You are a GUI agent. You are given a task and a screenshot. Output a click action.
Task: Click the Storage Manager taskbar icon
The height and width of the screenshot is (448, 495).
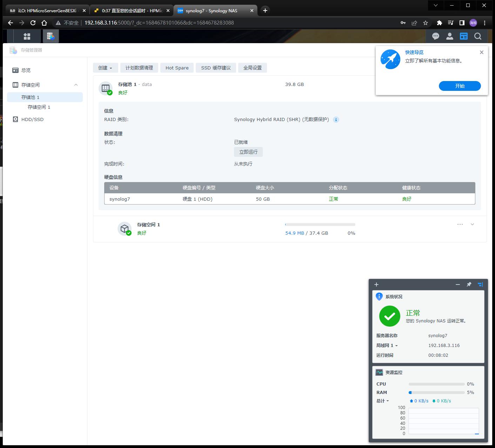tap(51, 36)
